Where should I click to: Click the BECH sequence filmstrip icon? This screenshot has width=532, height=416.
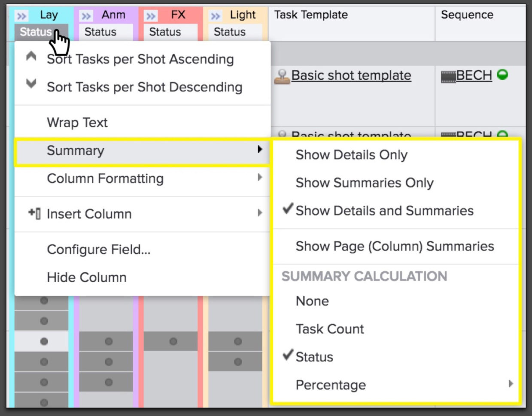[x=448, y=76]
